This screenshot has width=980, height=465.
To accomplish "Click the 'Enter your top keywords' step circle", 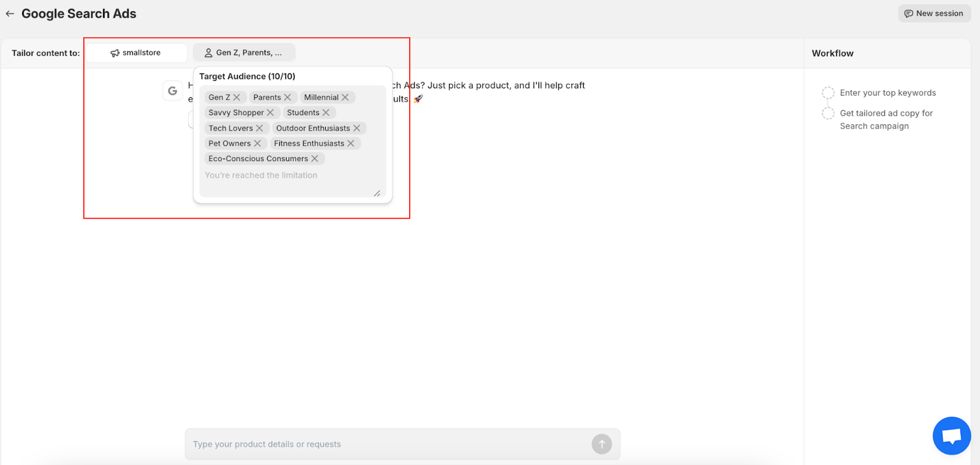I will [828, 93].
